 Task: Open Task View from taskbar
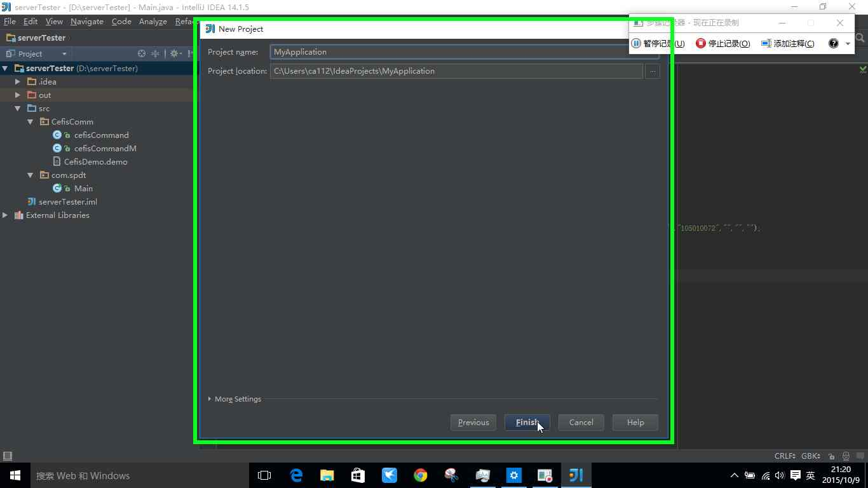coord(264,475)
